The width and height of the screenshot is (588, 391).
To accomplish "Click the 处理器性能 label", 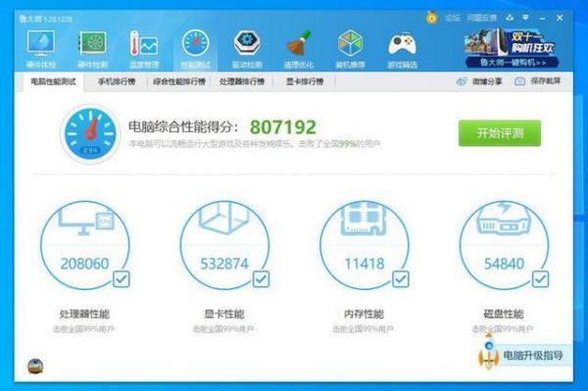I will [x=84, y=314].
